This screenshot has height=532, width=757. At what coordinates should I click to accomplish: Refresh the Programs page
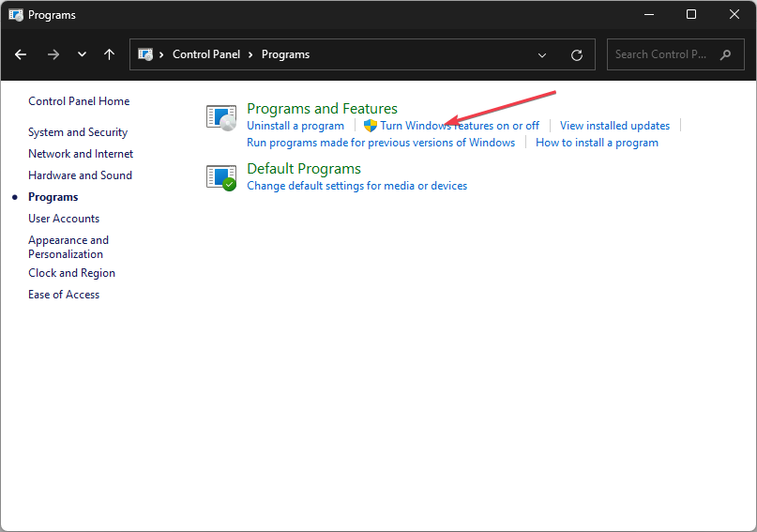click(x=577, y=55)
